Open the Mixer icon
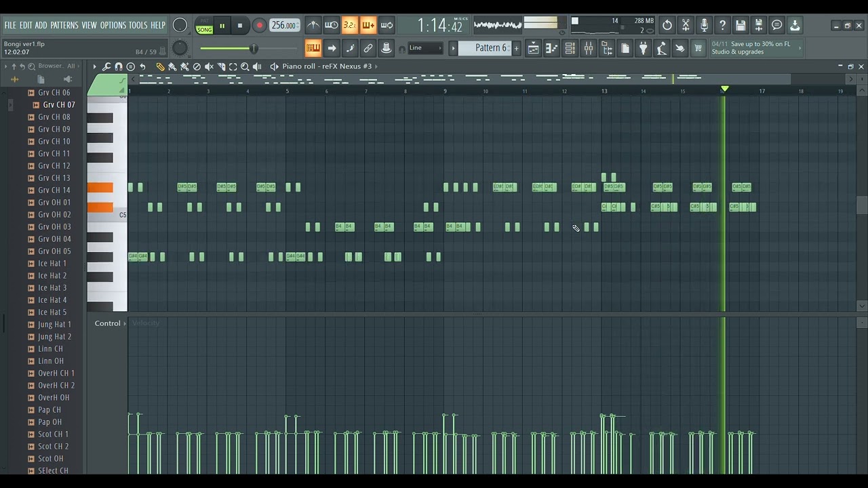Screen dimensions: 868x488 588,47
